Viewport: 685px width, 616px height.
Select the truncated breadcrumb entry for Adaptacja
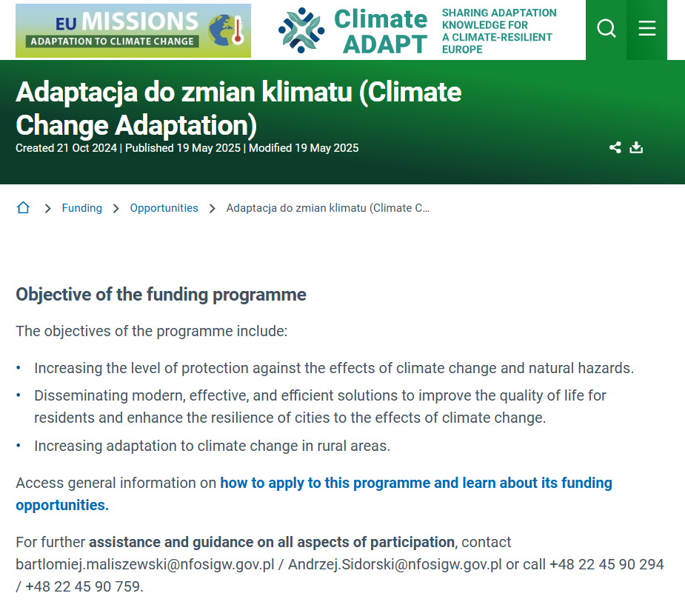(x=328, y=208)
